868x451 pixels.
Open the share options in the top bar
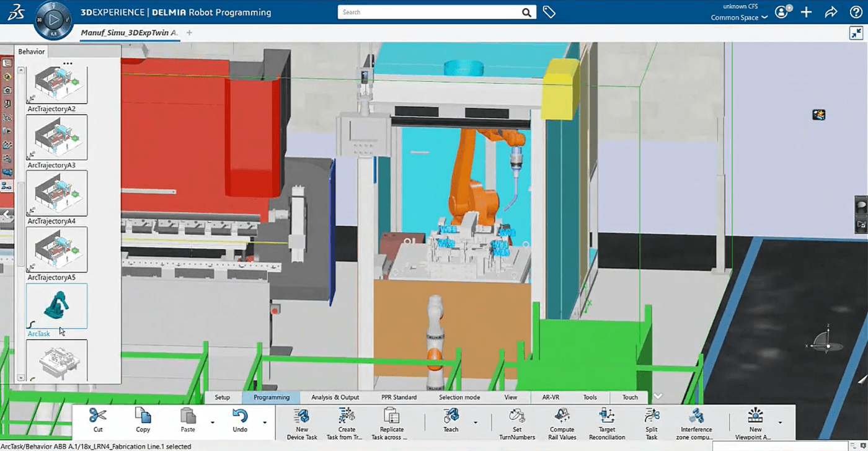tap(831, 12)
